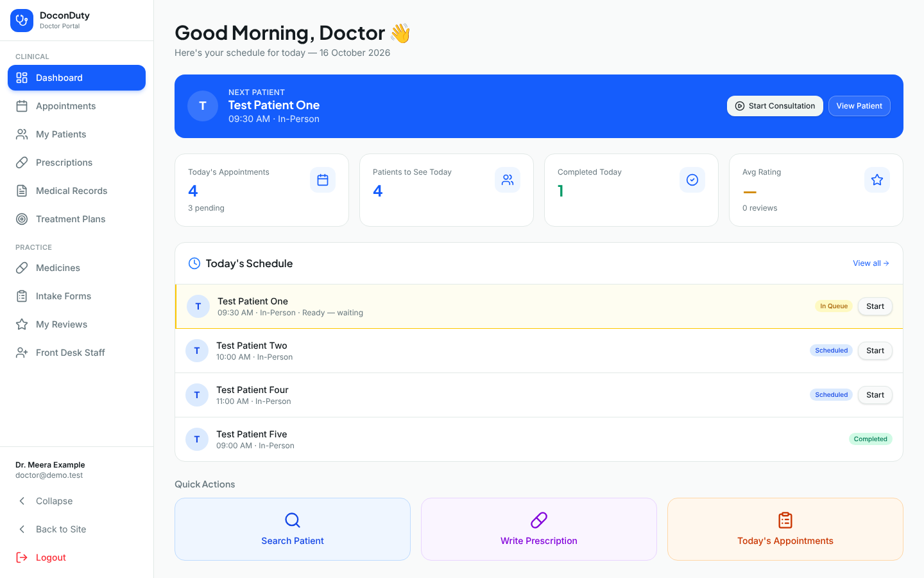Open View Patient in the banner
Screen dimensions: 924x578
pyautogui.click(x=859, y=106)
